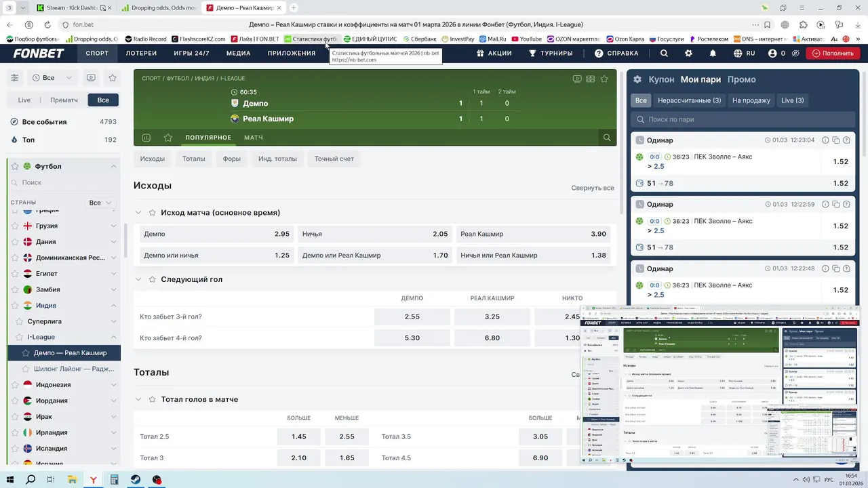Open RU language selector
The image size is (868, 488).
click(744, 53)
